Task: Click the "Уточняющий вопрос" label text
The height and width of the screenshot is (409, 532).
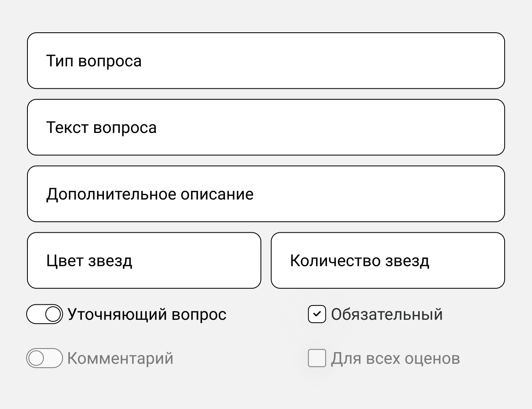Action: [x=147, y=314]
